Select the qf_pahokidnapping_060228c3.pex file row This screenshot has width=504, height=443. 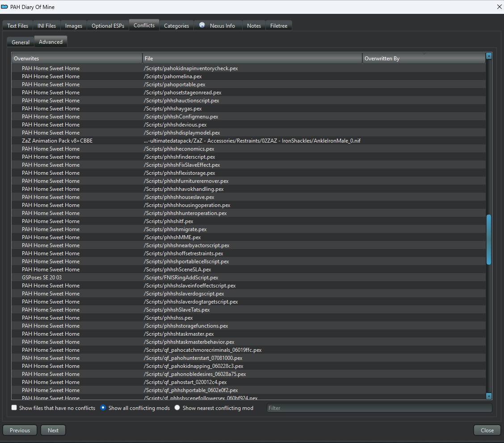click(248, 366)
